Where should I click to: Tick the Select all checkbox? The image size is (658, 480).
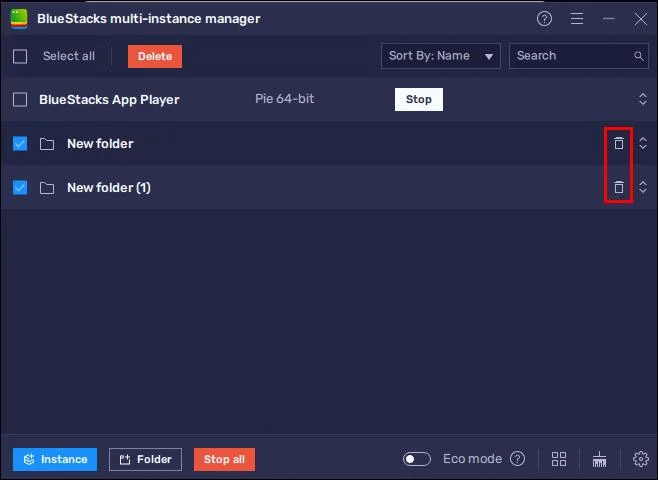click(x=20, y=56)
